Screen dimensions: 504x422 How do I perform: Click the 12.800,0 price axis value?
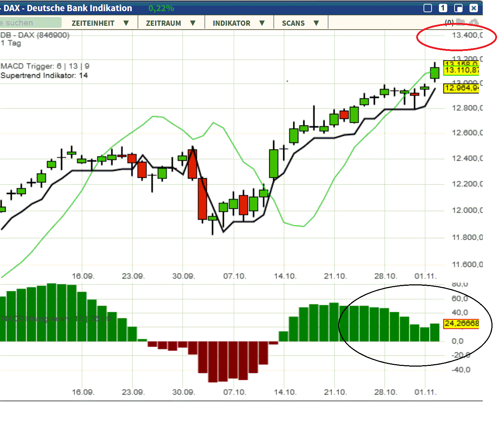(x=467, y=108)
